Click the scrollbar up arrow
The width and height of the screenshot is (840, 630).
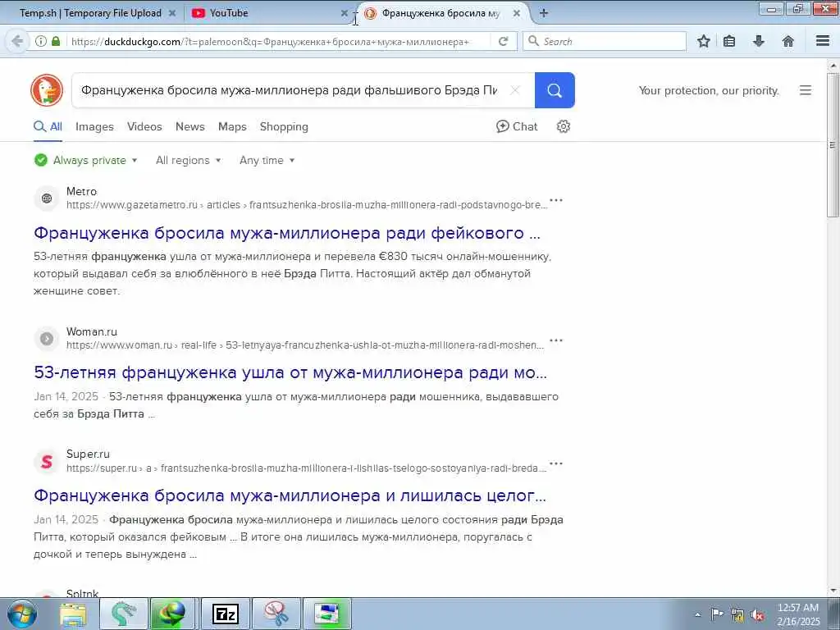click(833, 66)
